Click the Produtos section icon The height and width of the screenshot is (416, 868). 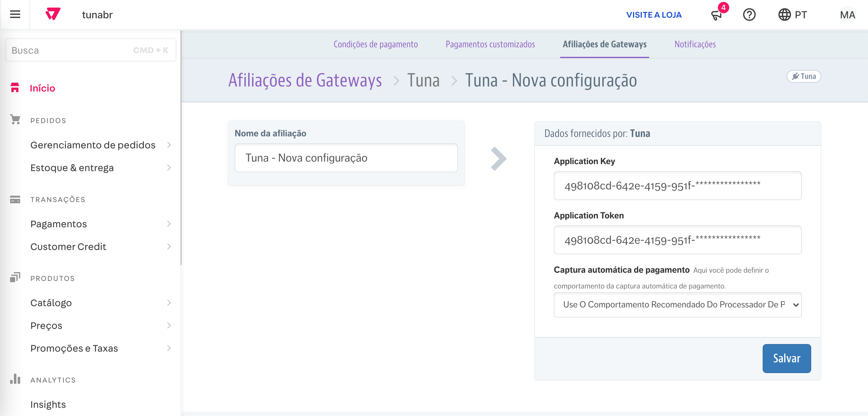15,277
